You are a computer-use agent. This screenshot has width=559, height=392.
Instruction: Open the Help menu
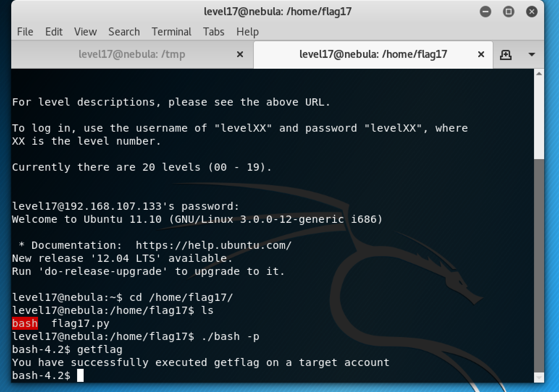click(x=247, y=32)
